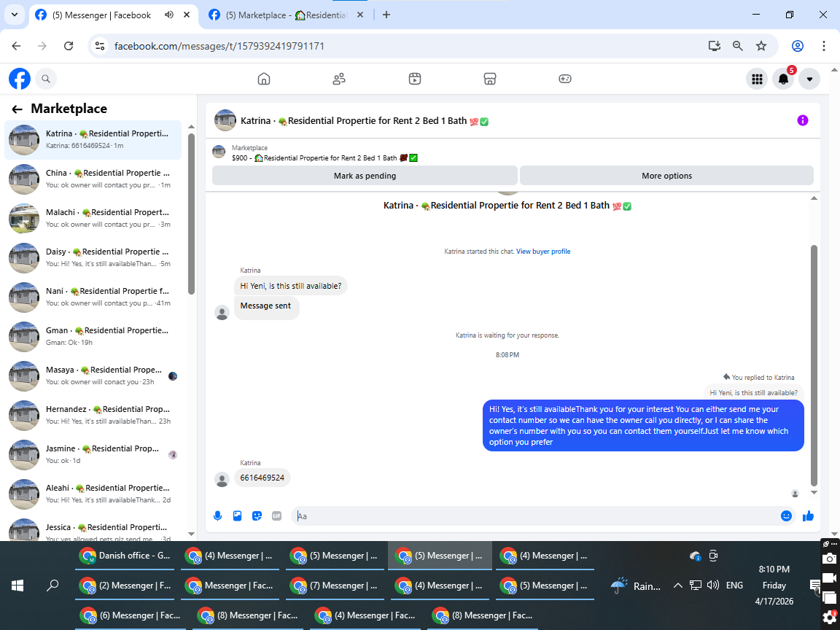Open volume speaker in system tray

click(712, 585)
